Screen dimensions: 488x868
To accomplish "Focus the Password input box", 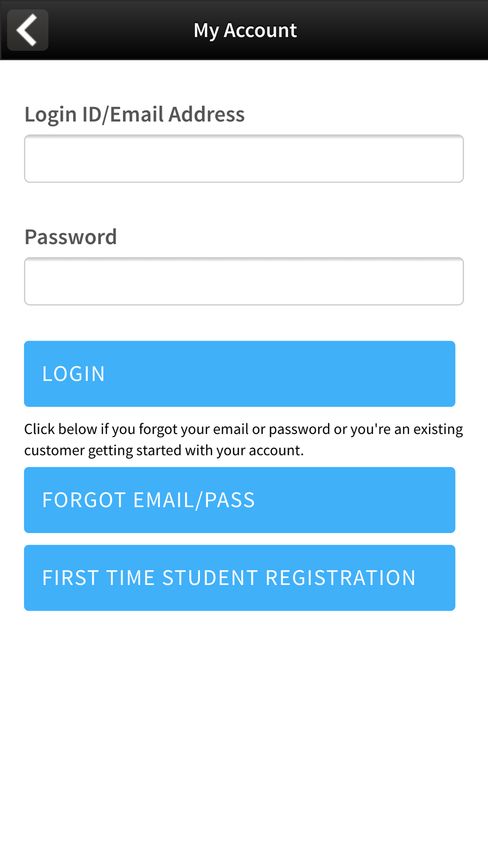I will (x=244, y=281).
